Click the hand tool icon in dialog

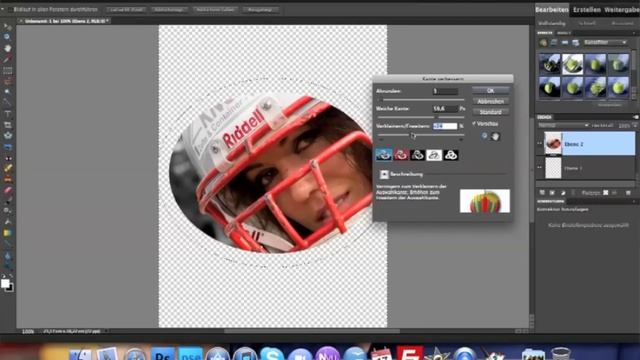[x=496, y=136]
